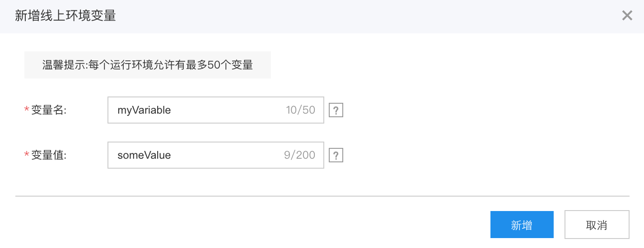Close the 新增线上环境变量 dialog
Viewport: 644px width, 248px height.
[x=627, y=16]
